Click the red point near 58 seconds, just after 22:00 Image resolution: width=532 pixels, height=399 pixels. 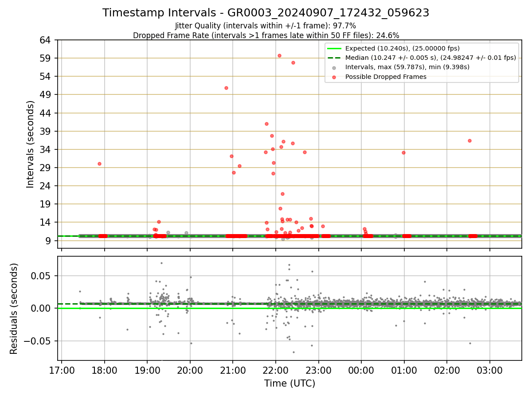[x=293, y=63]
